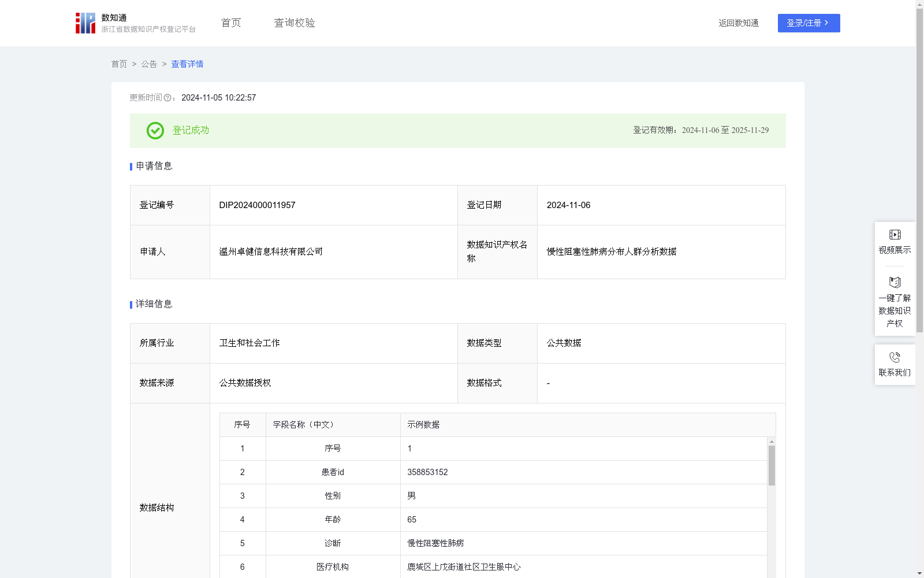924x578 pixels.
Task: Click the 数据类型 label cell
Action: tap(497, 343)
